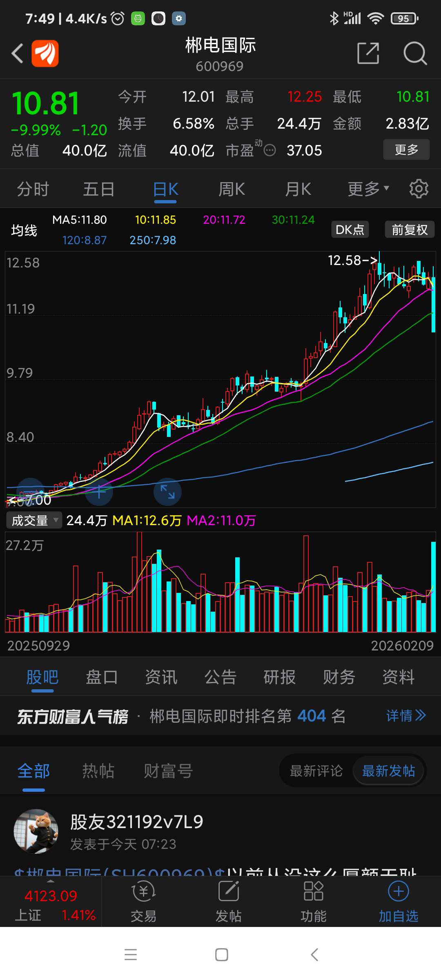Select 最新评论 sort option
The image size is (441, 980).
point(316,771)
